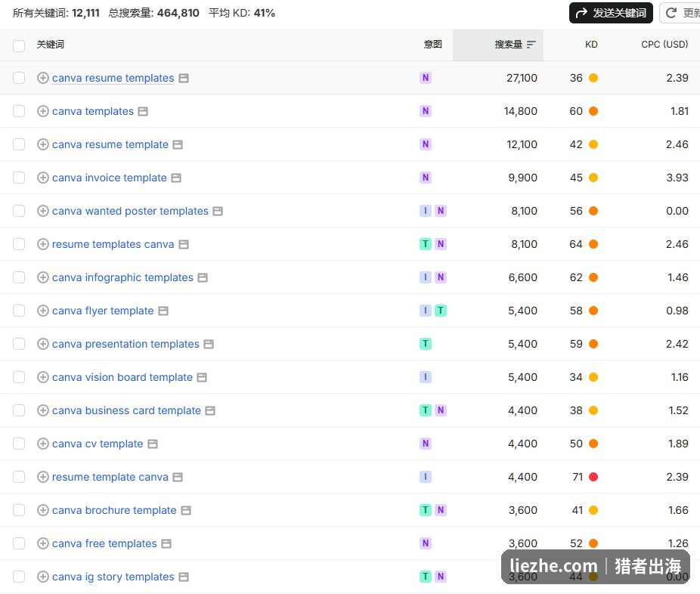
Task: Click the 发送关键词 button
Action: (611, 13)
